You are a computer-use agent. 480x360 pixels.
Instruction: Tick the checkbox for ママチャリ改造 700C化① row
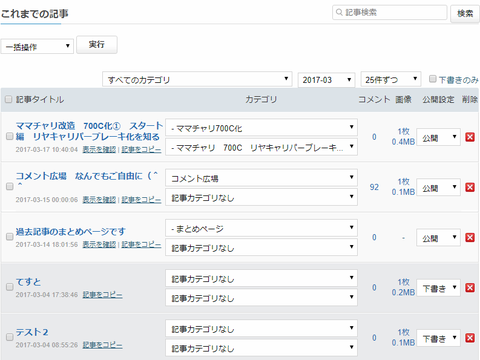pos(10,136)
